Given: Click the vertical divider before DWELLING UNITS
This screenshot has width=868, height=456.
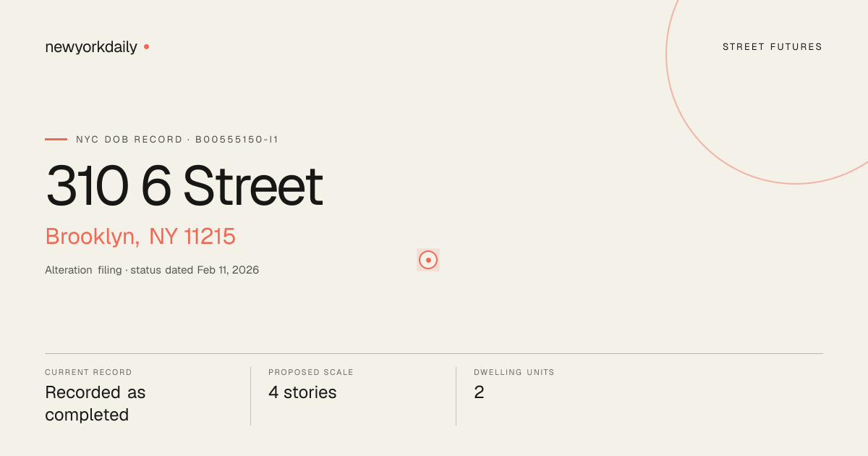Looking at the screenshot, I should [x=456, y=396].
